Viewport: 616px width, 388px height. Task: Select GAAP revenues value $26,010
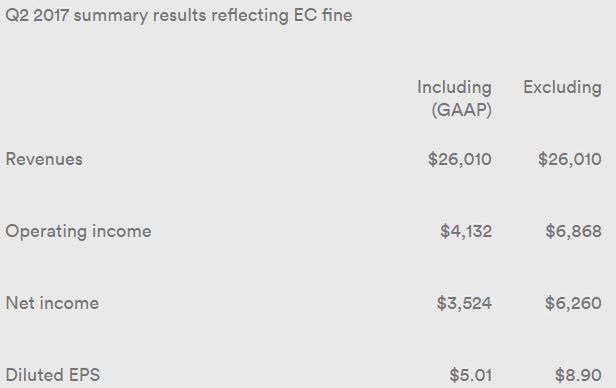pyautogui.click(x=460, y=159)
